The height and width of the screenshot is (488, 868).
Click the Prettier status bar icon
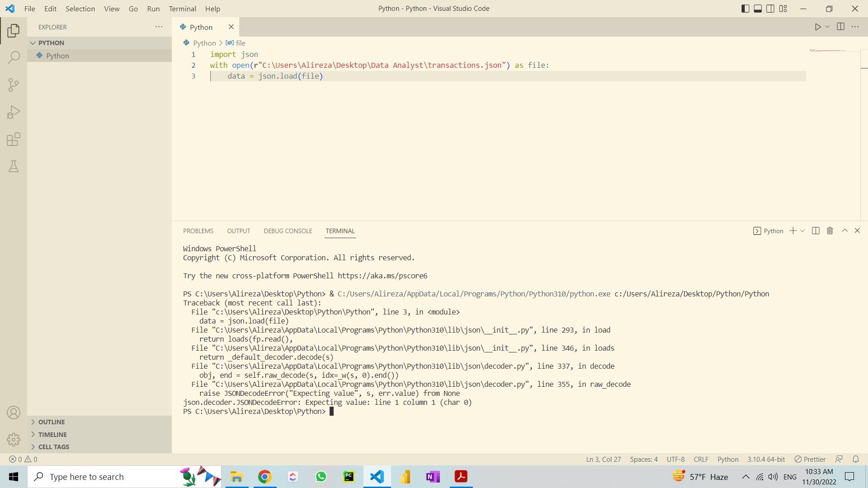pyautogui.click(x=811, y=459)
